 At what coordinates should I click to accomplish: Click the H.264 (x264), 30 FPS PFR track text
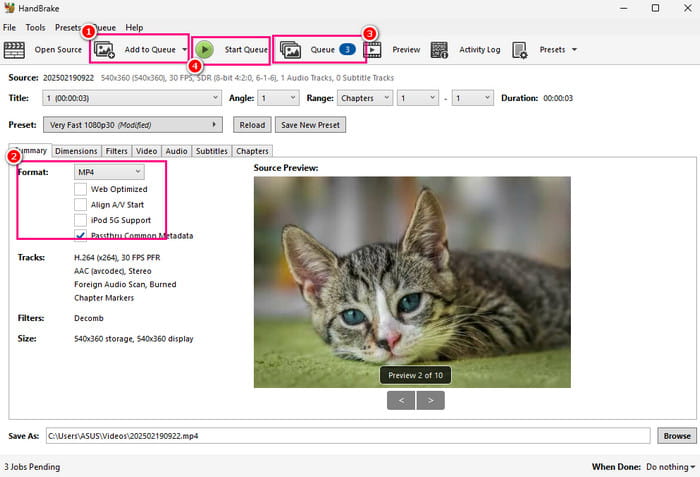[x=117, y=257]
